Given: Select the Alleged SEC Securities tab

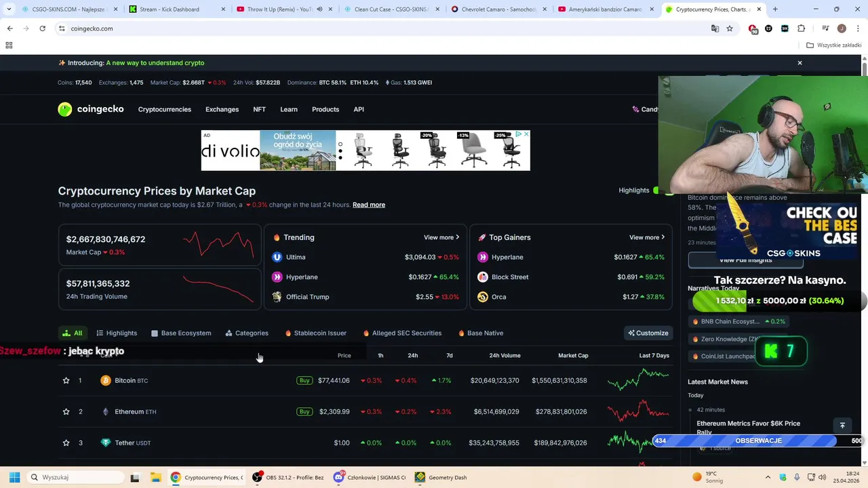Looking at the screenshot, I should tap(402, 333).
